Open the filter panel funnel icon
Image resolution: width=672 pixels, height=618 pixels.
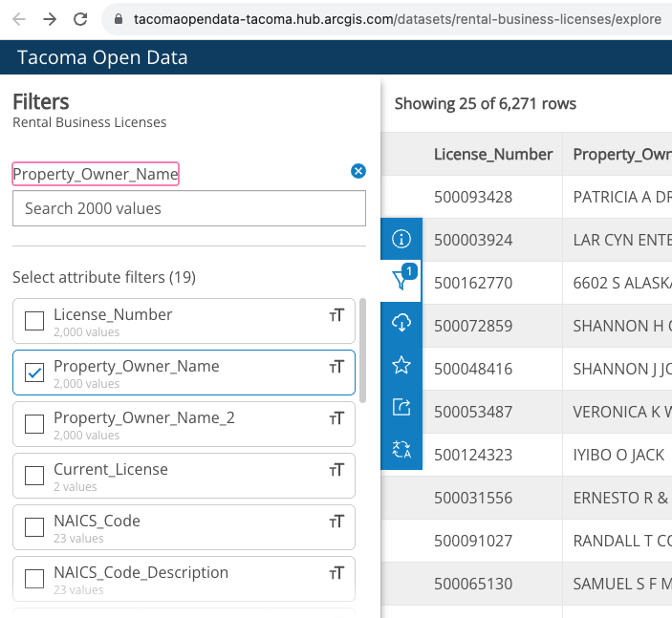tap(401, 281)
